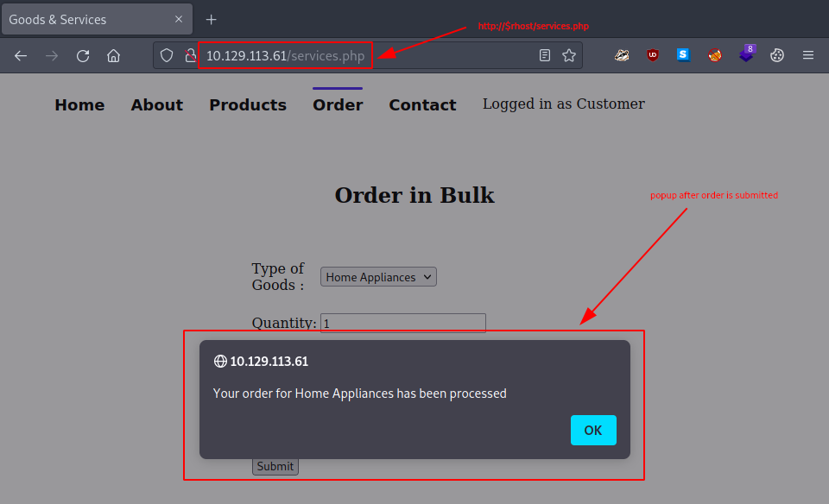829x504 pixels.
Task: Open a new browser tab
Action: pyautogui.click(x=211, y=18)
